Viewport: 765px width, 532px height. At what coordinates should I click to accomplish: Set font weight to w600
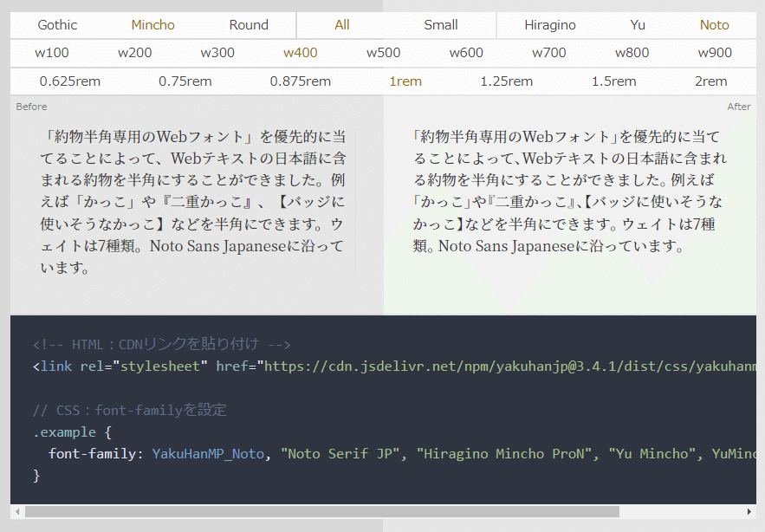coord(466,53)
